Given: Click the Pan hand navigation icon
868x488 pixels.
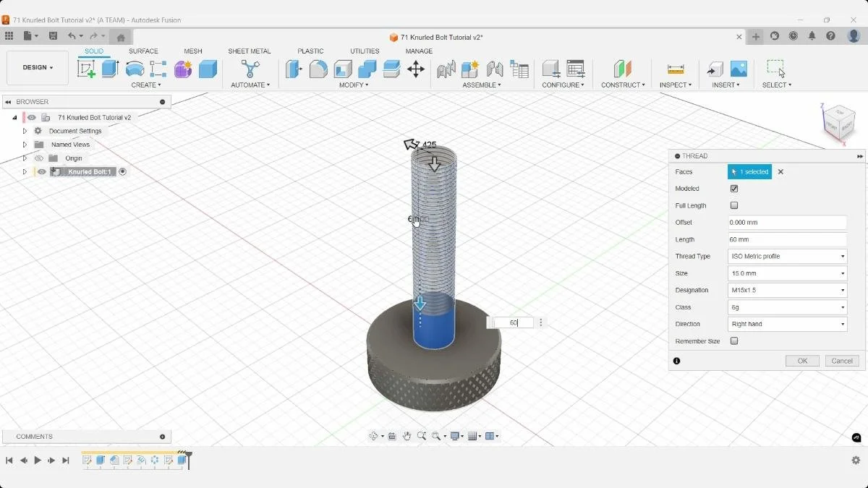Looking at the screenshot, I should [407, 436].
